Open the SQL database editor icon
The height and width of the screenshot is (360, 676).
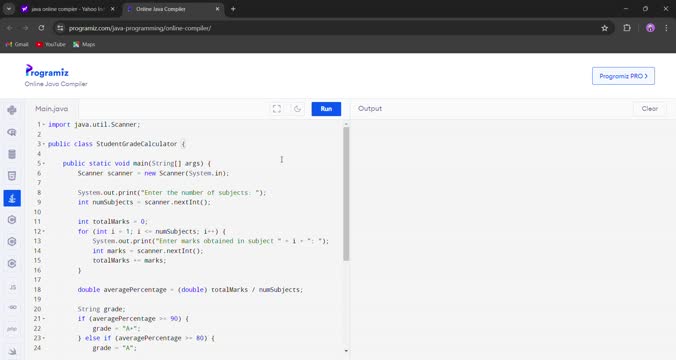[12, 154]
